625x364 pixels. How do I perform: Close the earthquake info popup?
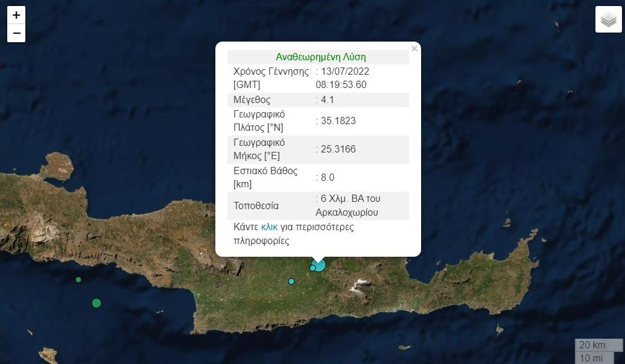pos(414,49)
